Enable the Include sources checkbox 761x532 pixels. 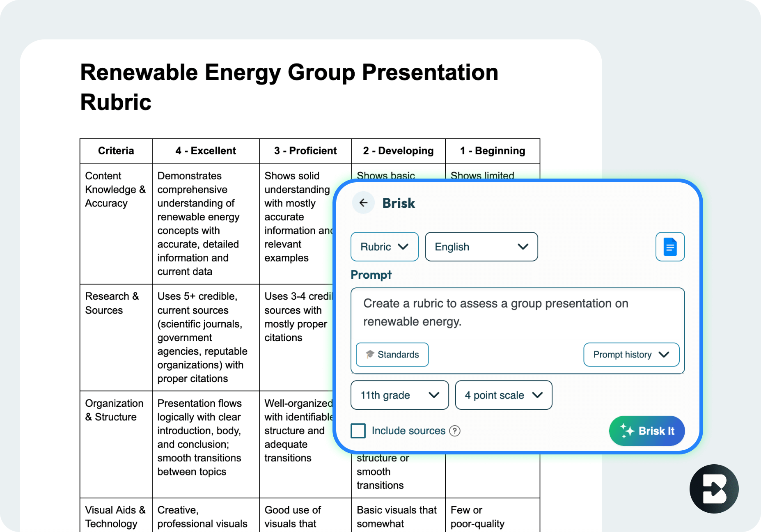tap(358, 431)
